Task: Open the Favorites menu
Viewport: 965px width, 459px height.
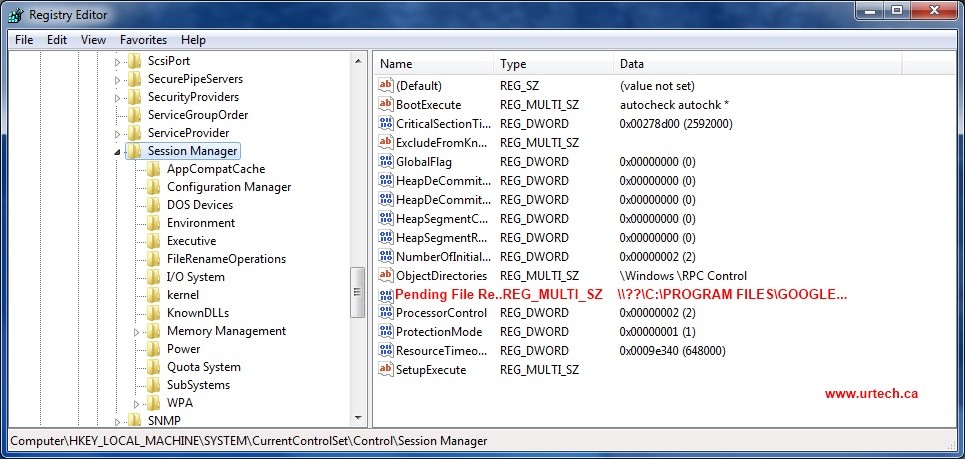Action: point(143,40)
